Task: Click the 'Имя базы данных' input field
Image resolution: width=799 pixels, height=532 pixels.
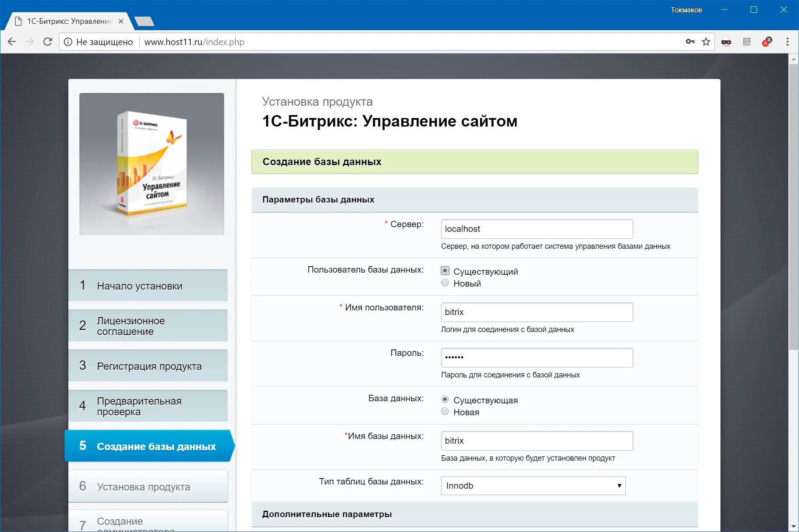Action: pyautogui.click(x=537, y=441)
